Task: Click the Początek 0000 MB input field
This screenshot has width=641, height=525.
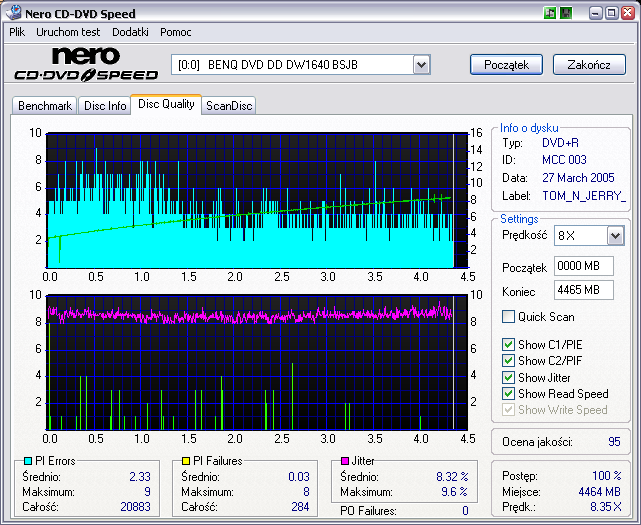Action: pyautogui.click(x=584, y=266)
